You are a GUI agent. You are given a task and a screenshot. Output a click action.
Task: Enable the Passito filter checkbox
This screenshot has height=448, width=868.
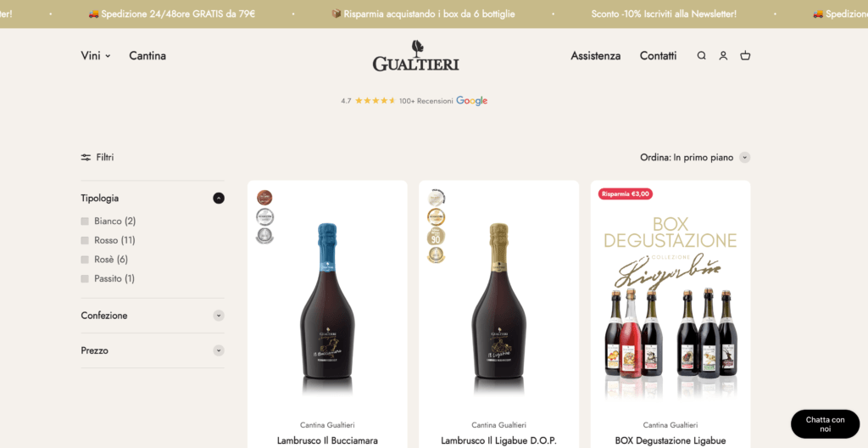coord(85,278)
